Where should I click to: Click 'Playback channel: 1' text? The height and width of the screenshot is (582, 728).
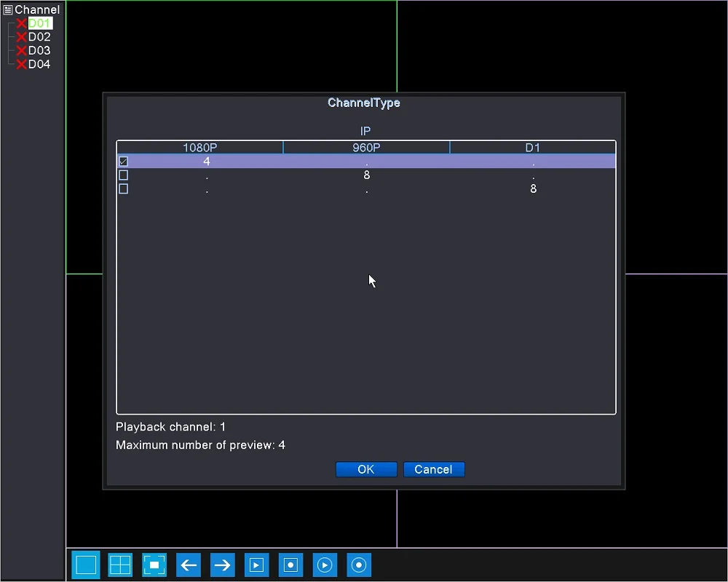(x=170, y=427)
